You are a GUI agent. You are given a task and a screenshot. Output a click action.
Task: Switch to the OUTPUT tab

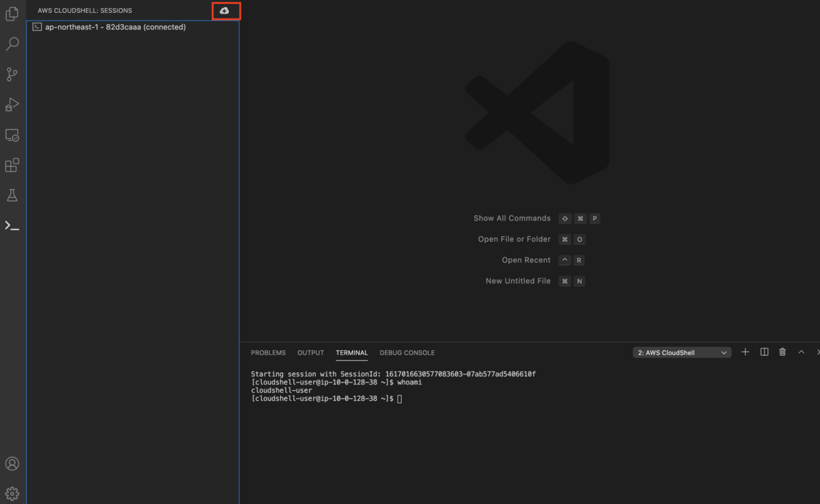pyautogui.click(x=310, y=353)
